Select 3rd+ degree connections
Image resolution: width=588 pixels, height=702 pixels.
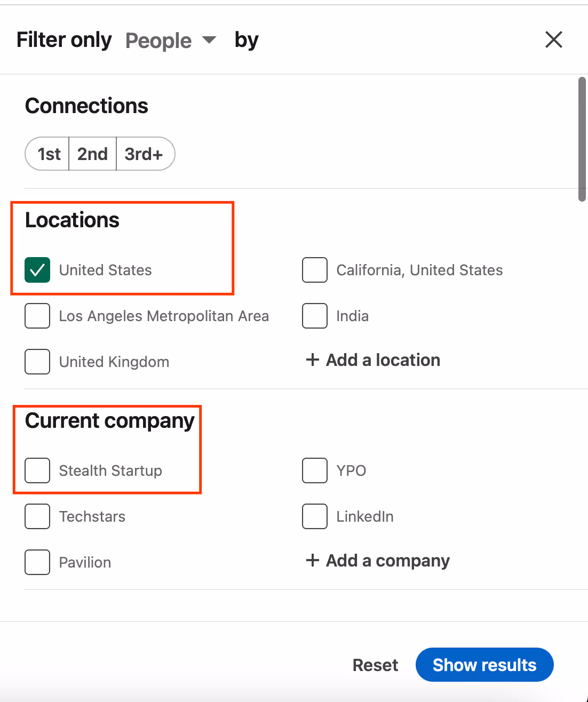pyautogui.click(x=144, y=154)
